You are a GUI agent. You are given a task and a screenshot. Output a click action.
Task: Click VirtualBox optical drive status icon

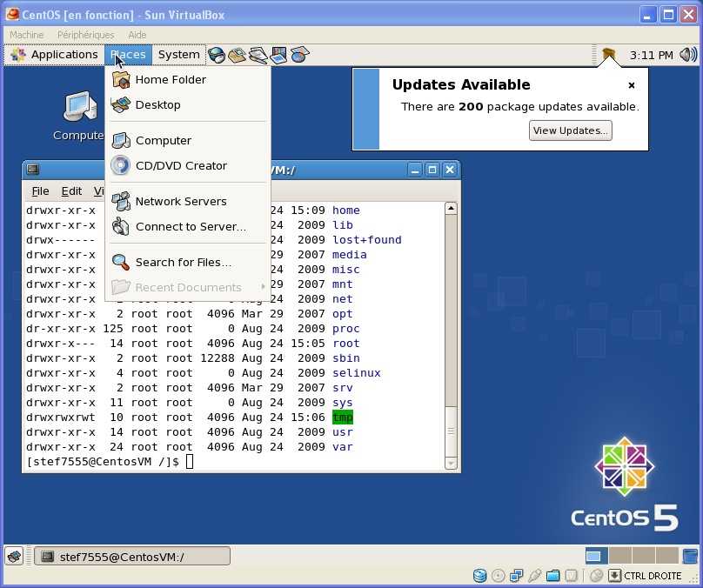pos(499,576)
